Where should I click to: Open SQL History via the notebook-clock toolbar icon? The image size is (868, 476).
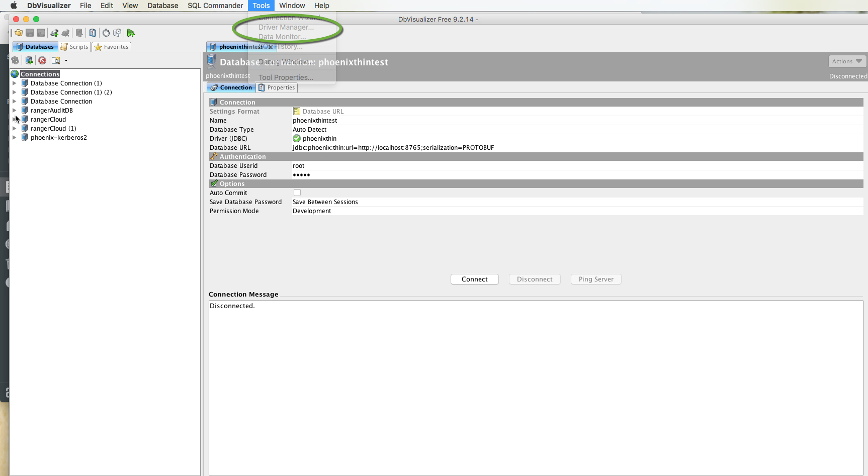(117, 33)
